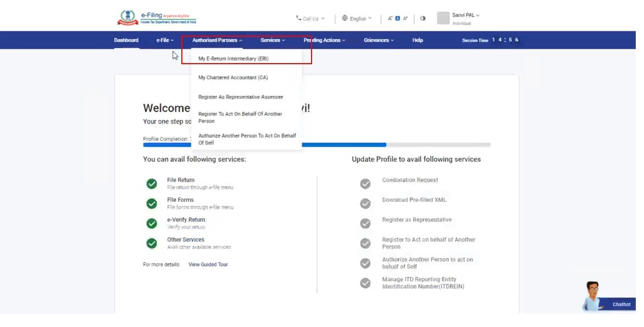Reset text to default font size

coord(398,19)
